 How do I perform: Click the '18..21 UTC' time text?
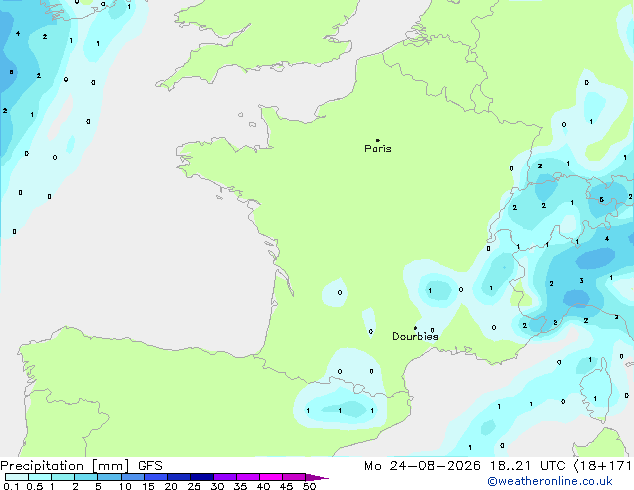click(527, 466)
